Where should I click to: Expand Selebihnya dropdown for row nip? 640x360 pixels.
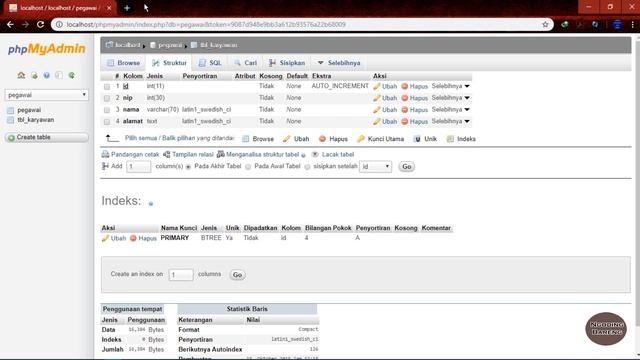(451, 98)
